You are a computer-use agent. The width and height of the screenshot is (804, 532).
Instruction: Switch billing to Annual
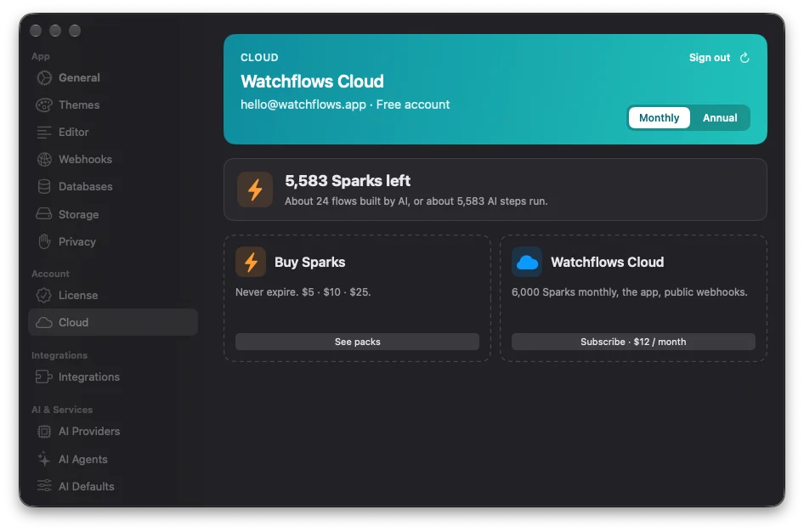tap(719, 118)
